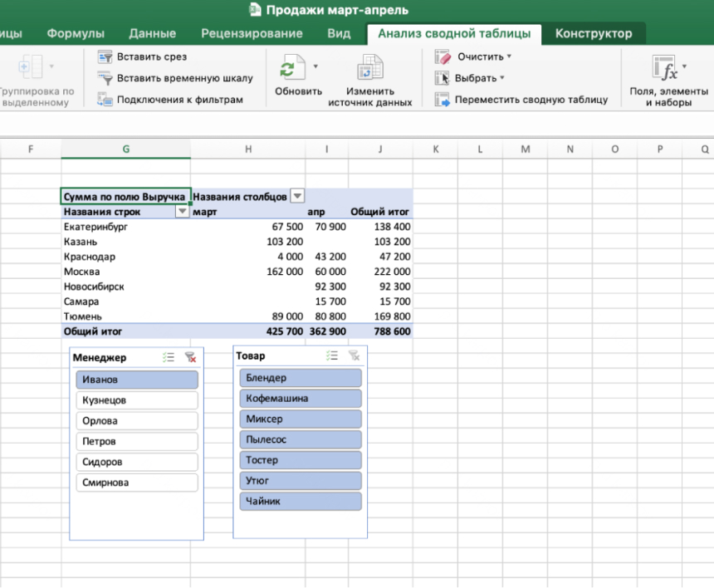Click the Move PivotTable icon
The width and height of the screenshot is (714, 588).
point(442,100)
